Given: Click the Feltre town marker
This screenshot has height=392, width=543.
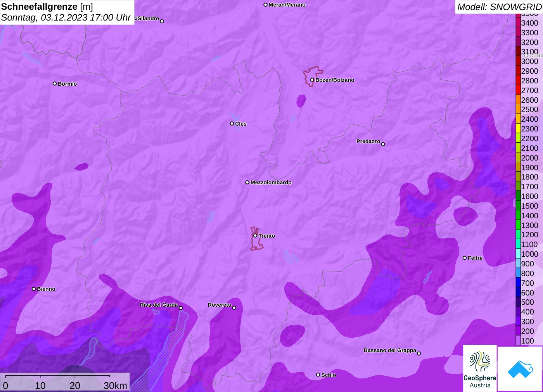Looking at the screenshot, I should (x=465, y=258).
